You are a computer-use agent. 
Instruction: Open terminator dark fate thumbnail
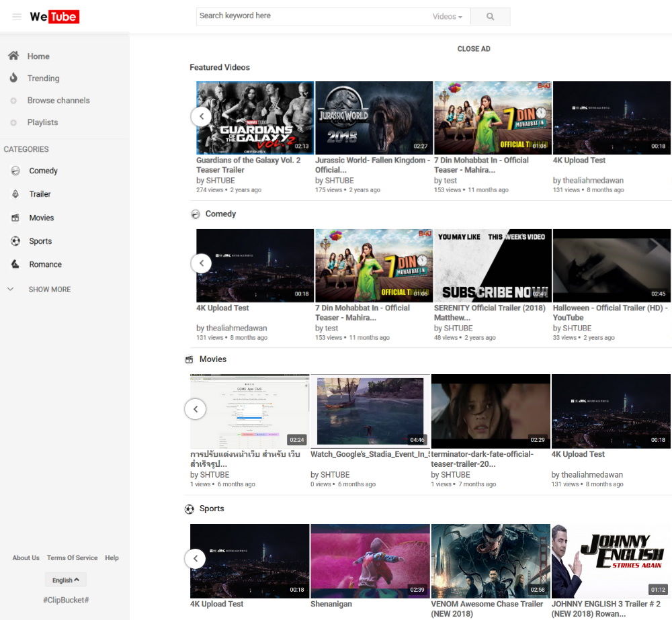pos(491,411)
